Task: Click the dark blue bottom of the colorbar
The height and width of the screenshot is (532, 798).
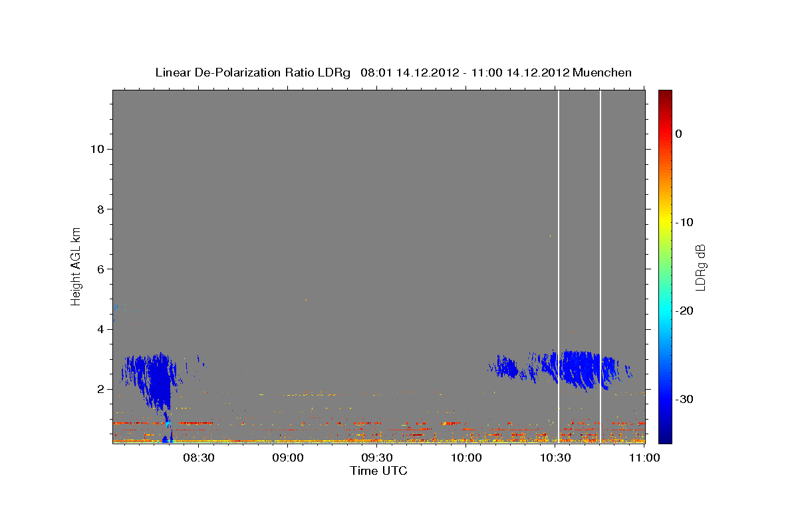Action: point(665,436)
